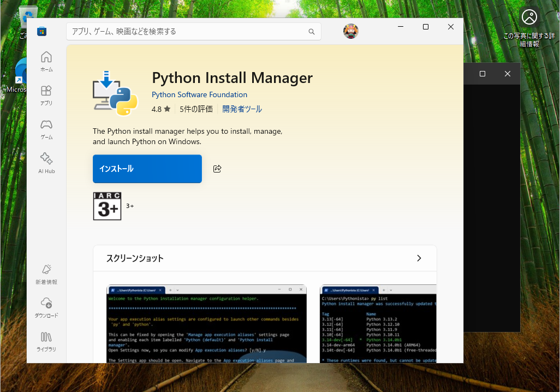Screen dimensions: 560x392
Task: Click the share icon beside install button
Action: [217, 169]
